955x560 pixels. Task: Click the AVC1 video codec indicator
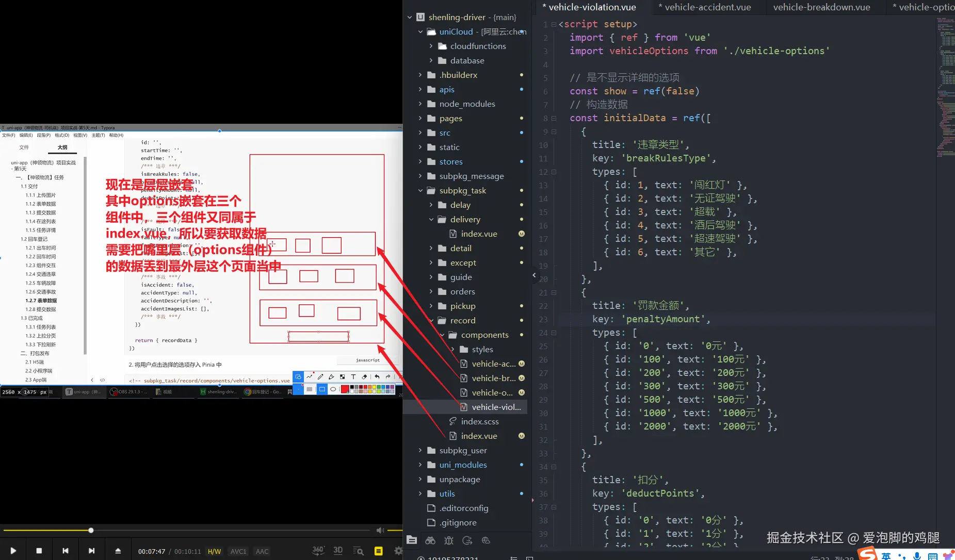pyautogui.click(x=238, y=551)
